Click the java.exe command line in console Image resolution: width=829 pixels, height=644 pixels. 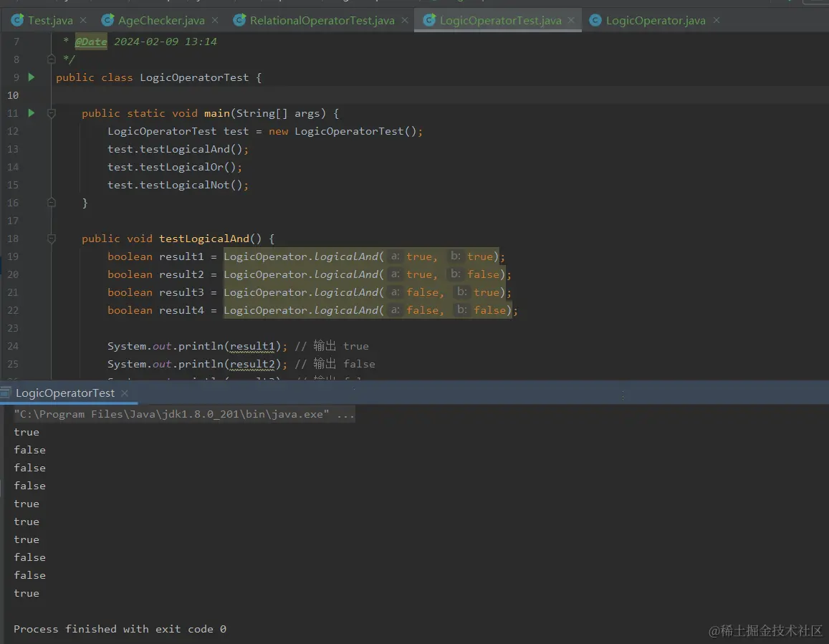(184, 415)
